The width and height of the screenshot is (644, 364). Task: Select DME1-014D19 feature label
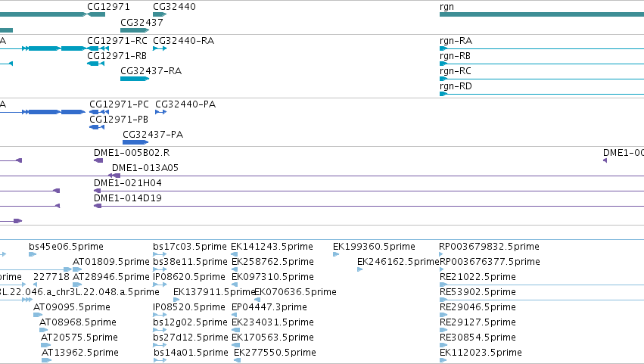(127, 198)
